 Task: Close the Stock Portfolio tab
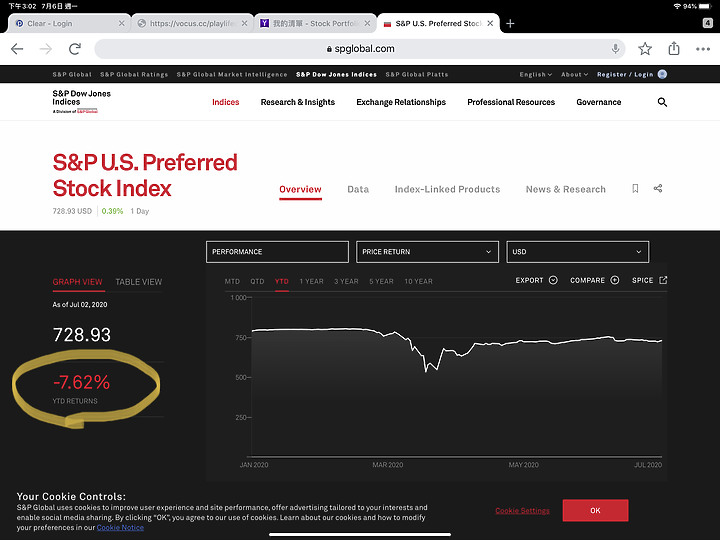[367, 23]
